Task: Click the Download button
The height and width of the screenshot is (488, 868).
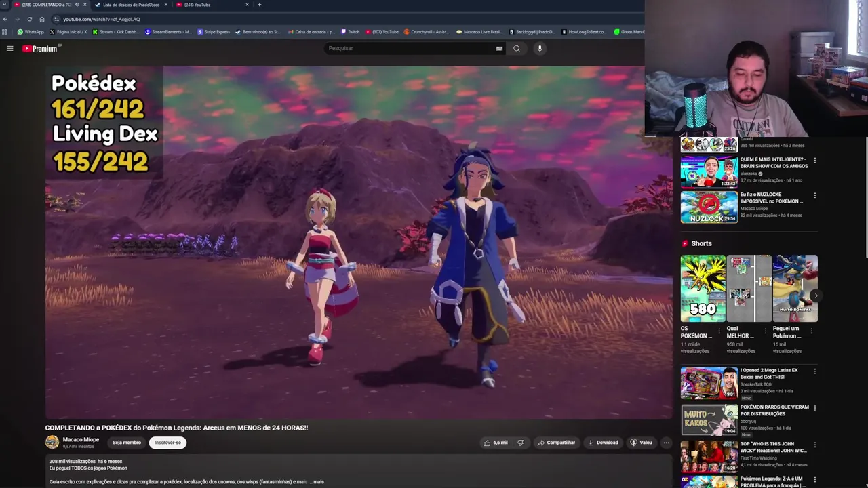Action: (603, 443)
